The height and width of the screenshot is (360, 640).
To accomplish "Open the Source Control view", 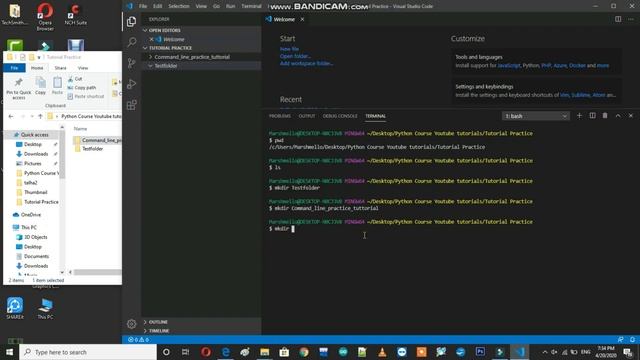I will tap(131, 63).
